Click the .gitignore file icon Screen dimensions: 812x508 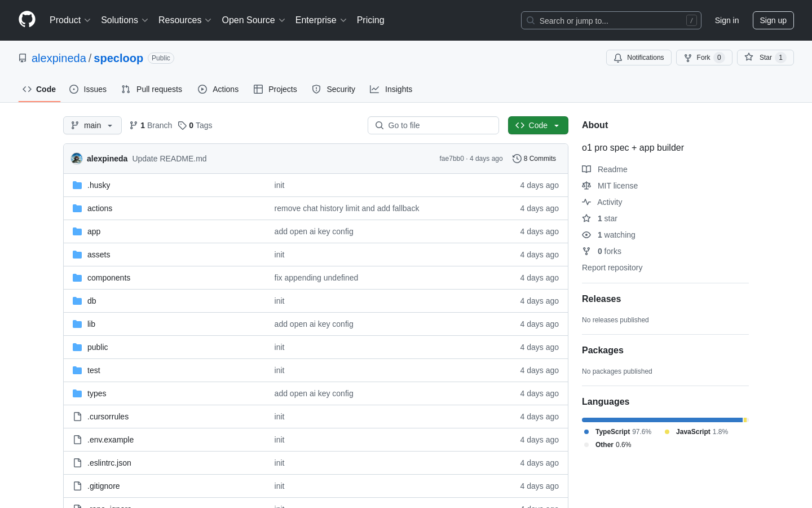77,486
